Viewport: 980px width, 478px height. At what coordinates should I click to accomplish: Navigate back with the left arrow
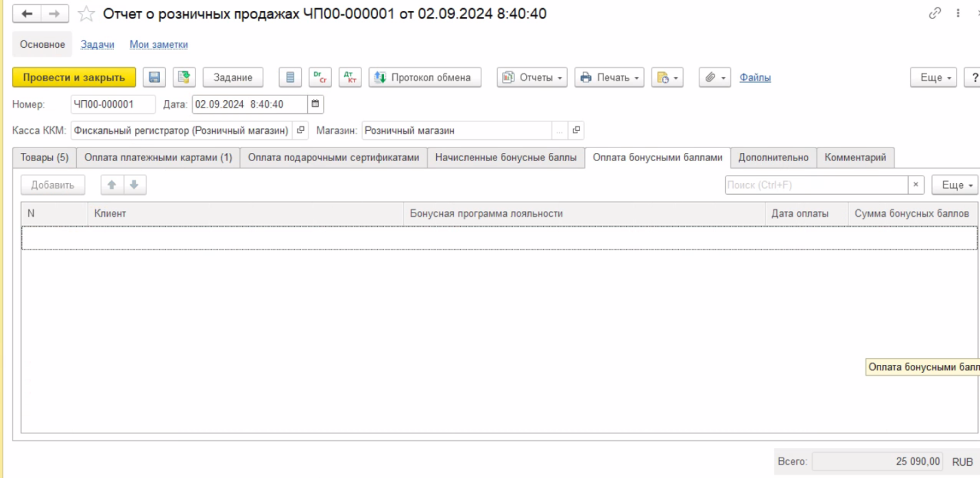pos(29,14)
